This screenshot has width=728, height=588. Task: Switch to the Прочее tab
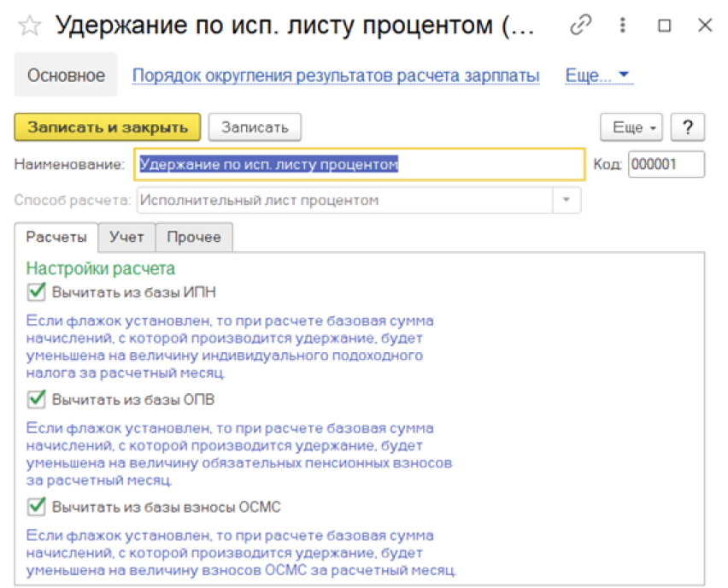click(x=194, y=237)
